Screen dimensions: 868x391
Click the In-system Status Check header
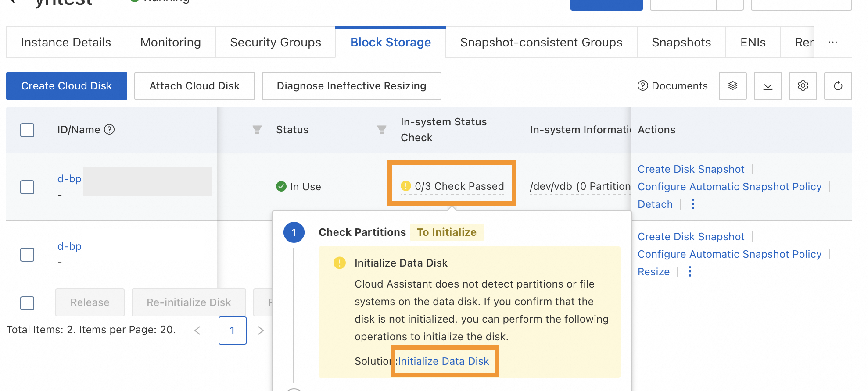pos(444,130)
